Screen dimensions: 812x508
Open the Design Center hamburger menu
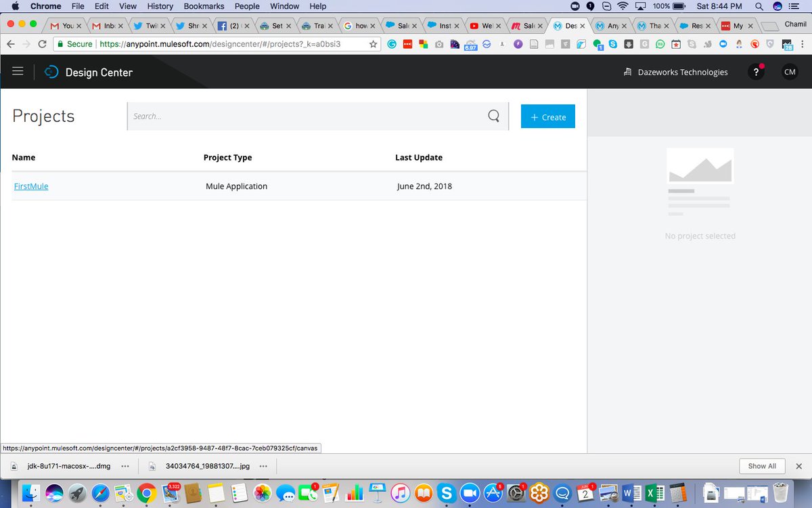tap(18, 70)
